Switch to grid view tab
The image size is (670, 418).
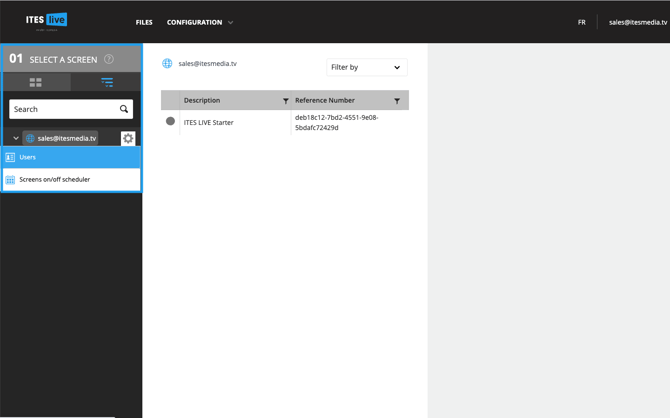point(36,82)
